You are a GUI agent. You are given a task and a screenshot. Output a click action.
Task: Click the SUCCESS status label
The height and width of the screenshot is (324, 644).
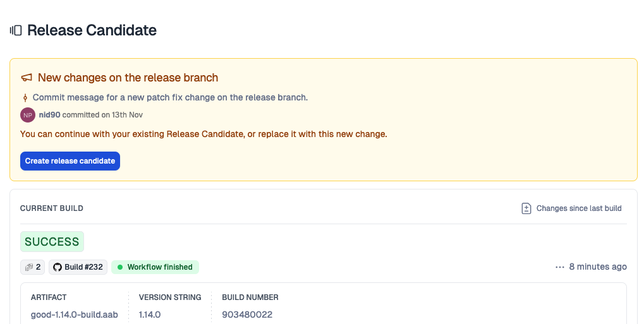click(x=52, y=242)
